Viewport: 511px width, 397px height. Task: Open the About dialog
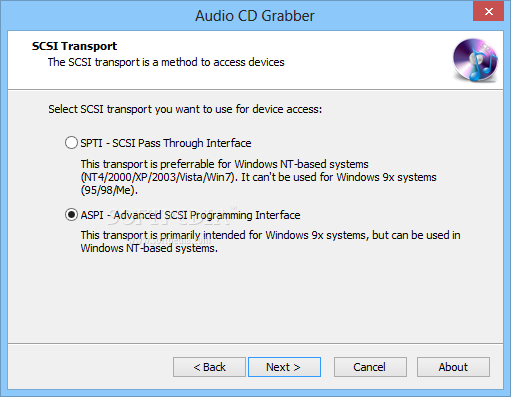tap(453, 367)
